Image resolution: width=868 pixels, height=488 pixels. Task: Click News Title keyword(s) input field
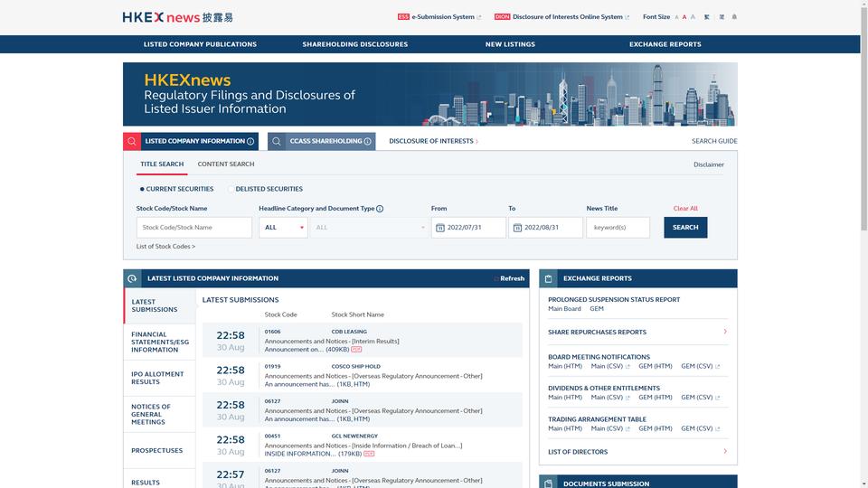(x=618, y=228)
